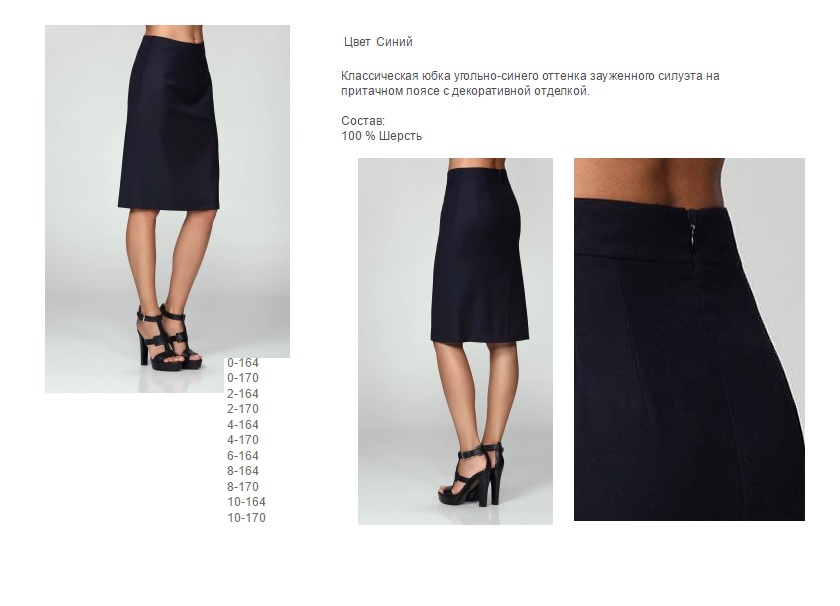
Task: Select the 6-164 size entry
Action: 243,456
